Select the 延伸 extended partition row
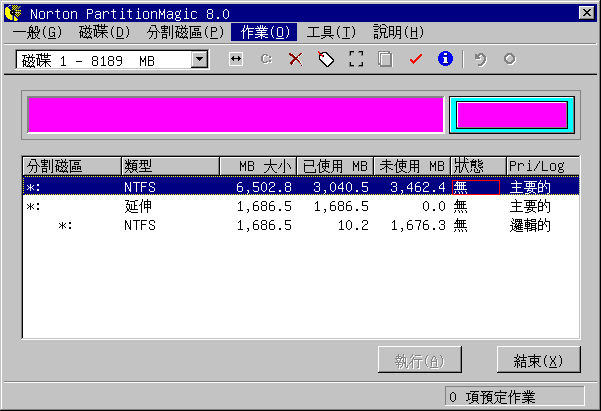 (x=301, y=206)
